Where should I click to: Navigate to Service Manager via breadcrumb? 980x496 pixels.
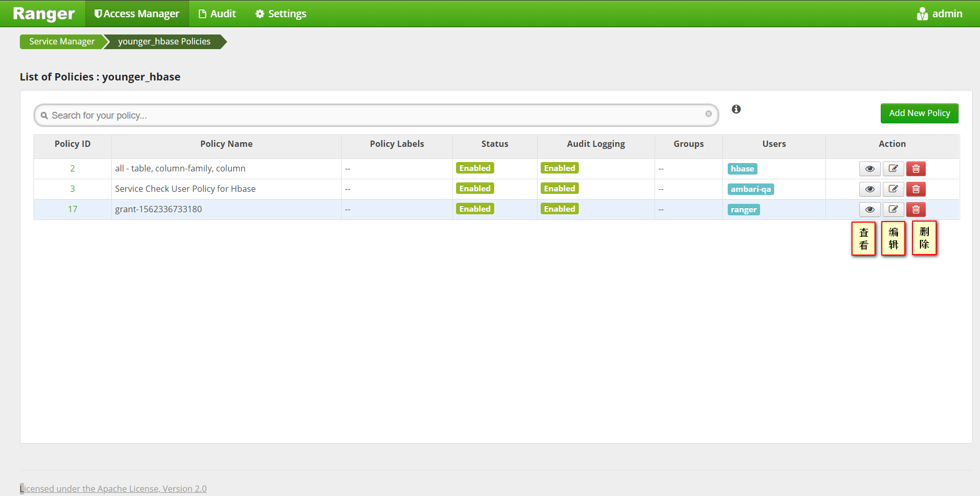[x=61, y=41]
